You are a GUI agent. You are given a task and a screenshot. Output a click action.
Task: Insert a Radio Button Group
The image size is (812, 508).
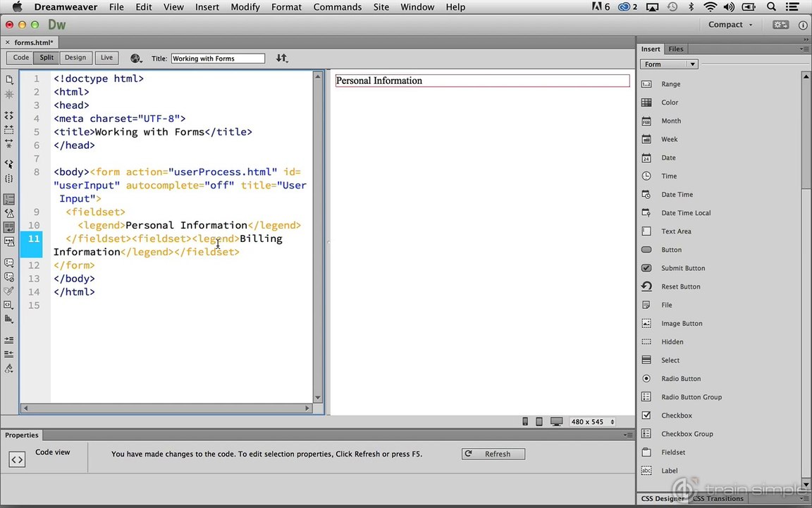[x=691, y=397]
